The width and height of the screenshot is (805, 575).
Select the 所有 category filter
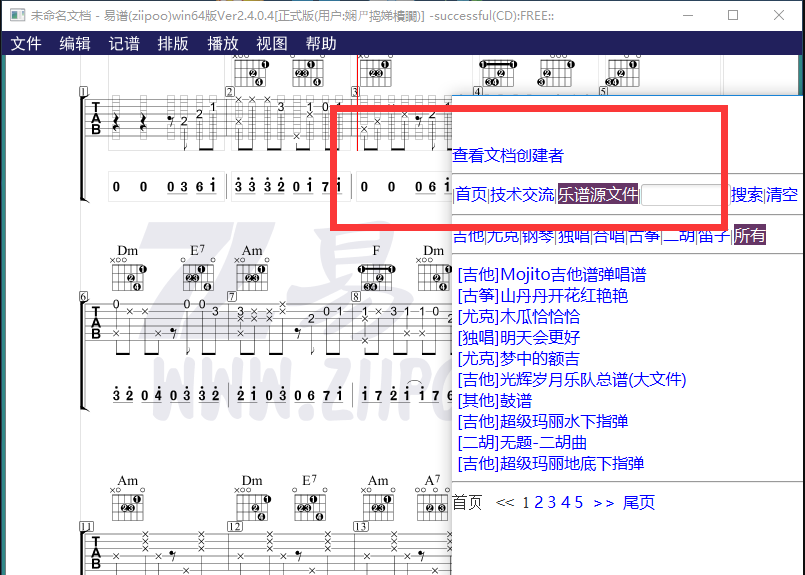tap(750, 235)
